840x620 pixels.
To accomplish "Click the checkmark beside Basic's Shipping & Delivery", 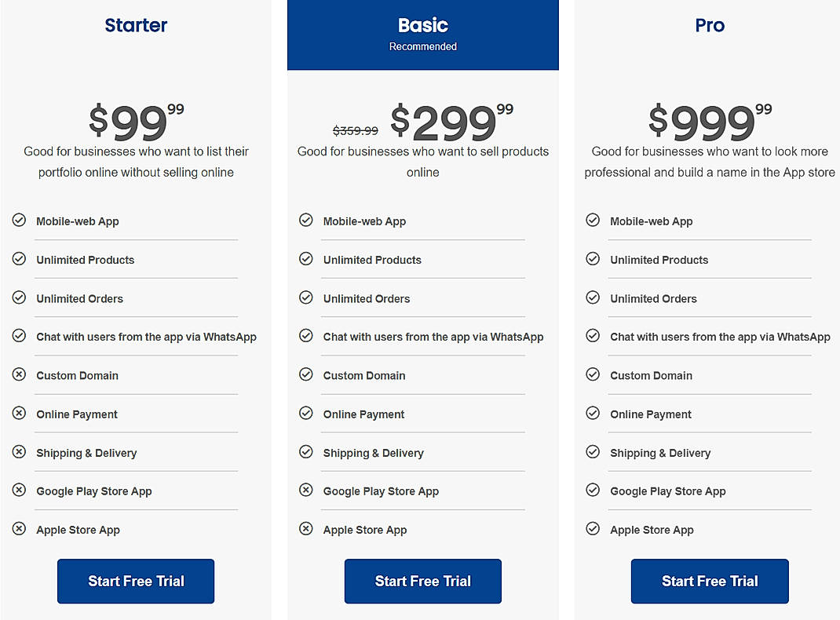I will (x=306, y=452).
